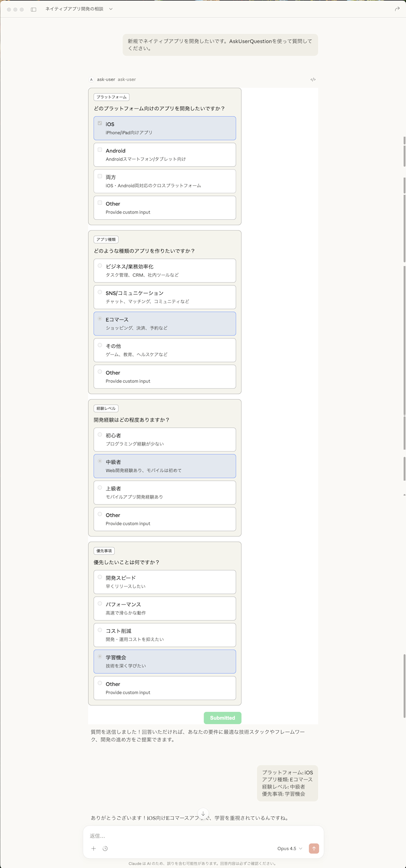Check the 両方 cross-platform checkbox

pos(100,177)
